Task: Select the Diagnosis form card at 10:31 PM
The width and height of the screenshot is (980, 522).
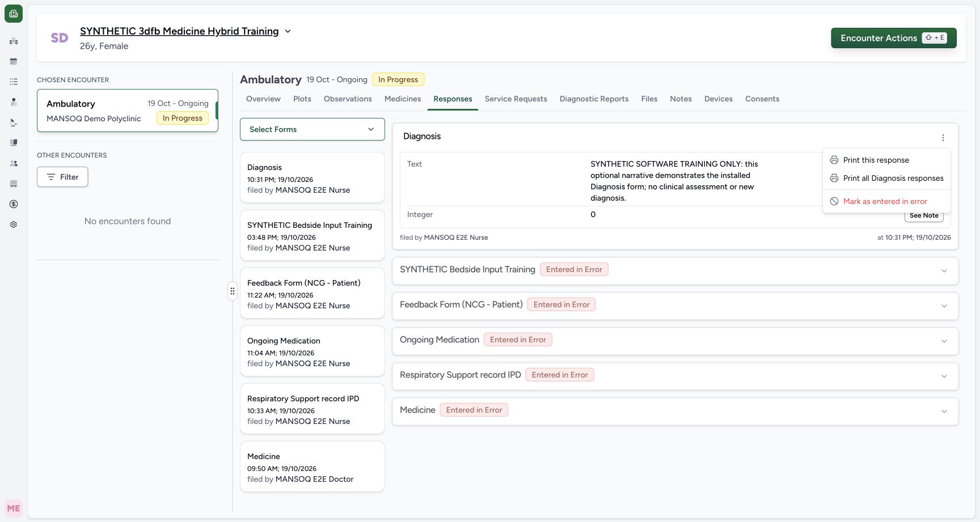Action: tap(312, 177)
